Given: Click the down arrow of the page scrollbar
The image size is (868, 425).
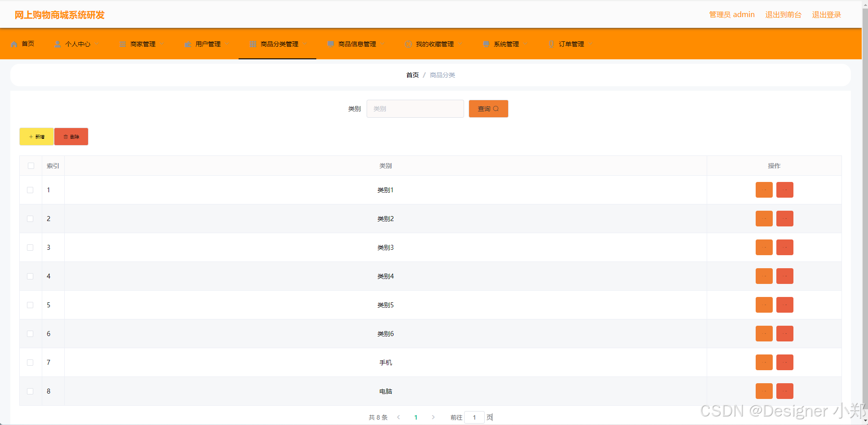Looking at the screenshot, I should pyautogui.click(x=865, y=421).
